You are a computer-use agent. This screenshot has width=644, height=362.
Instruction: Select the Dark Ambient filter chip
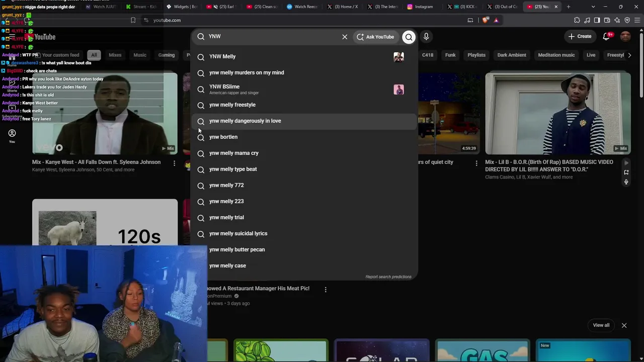(512, 55)
